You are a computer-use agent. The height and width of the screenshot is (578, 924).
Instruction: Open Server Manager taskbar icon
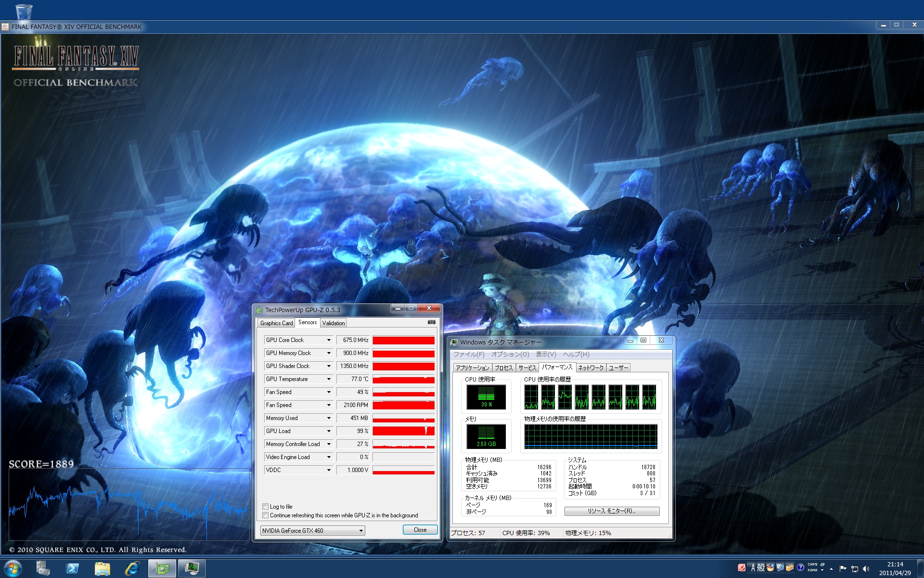[43, 568]
